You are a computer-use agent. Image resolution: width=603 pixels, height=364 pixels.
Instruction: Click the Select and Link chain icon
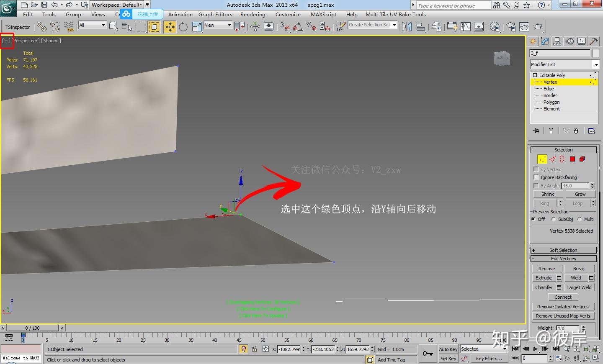tap(41, 27)
